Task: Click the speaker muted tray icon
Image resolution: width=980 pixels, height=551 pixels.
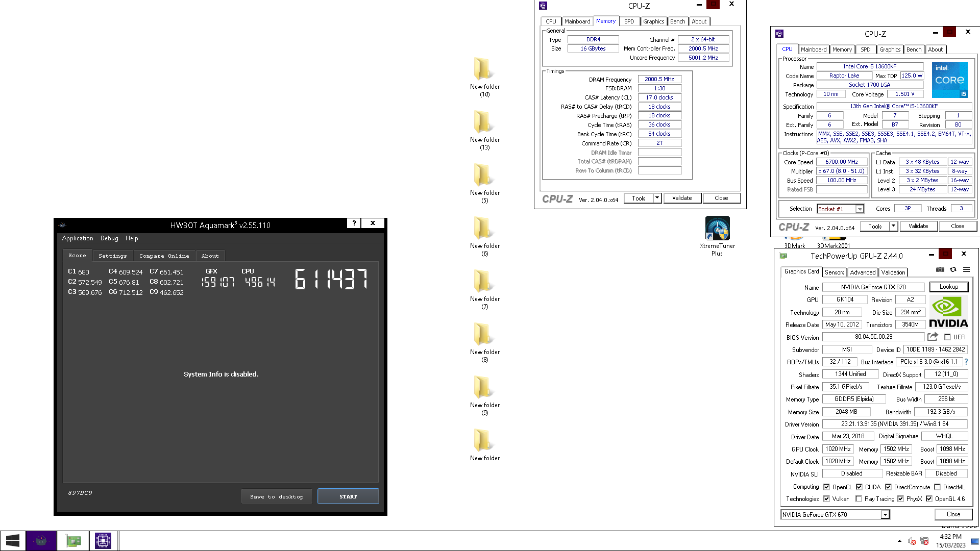Action: click(x=912, y=541)
